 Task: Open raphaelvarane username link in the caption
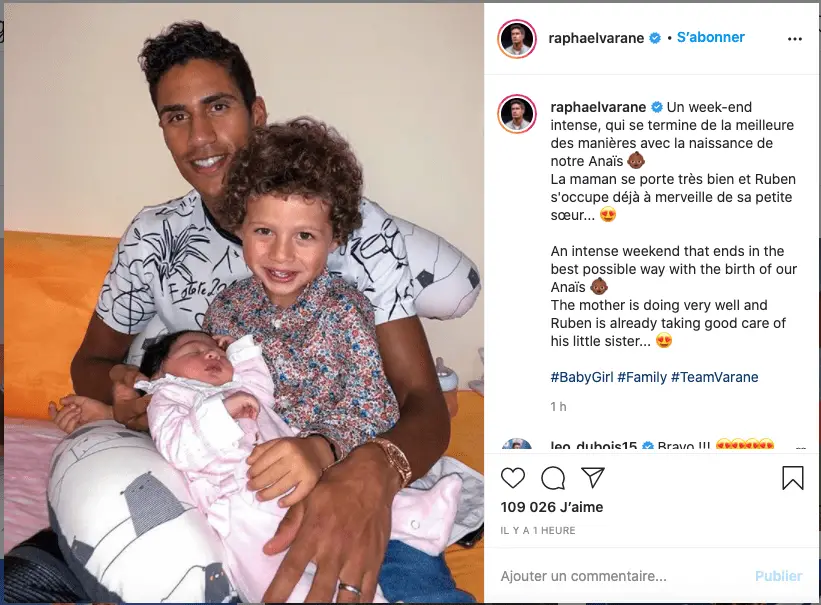598,107
